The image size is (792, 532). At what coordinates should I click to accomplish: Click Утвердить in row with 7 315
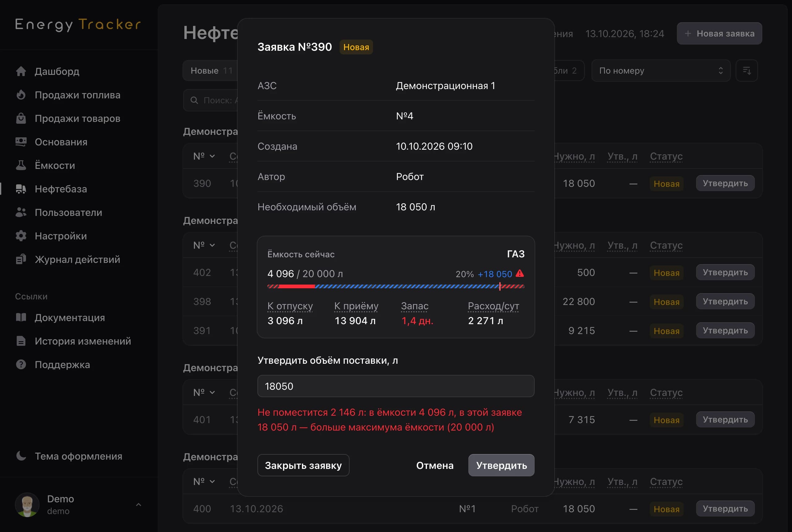[725, 419]
